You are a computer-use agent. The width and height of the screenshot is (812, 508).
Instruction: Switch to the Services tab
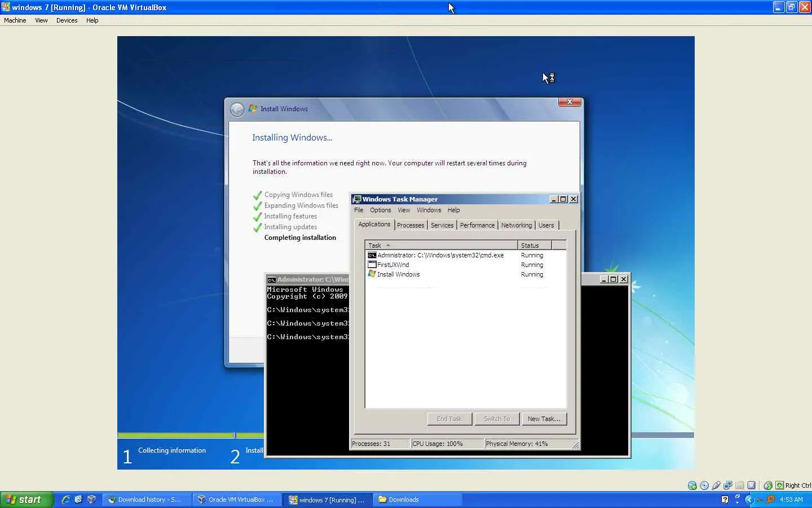(x=442, y=225)
